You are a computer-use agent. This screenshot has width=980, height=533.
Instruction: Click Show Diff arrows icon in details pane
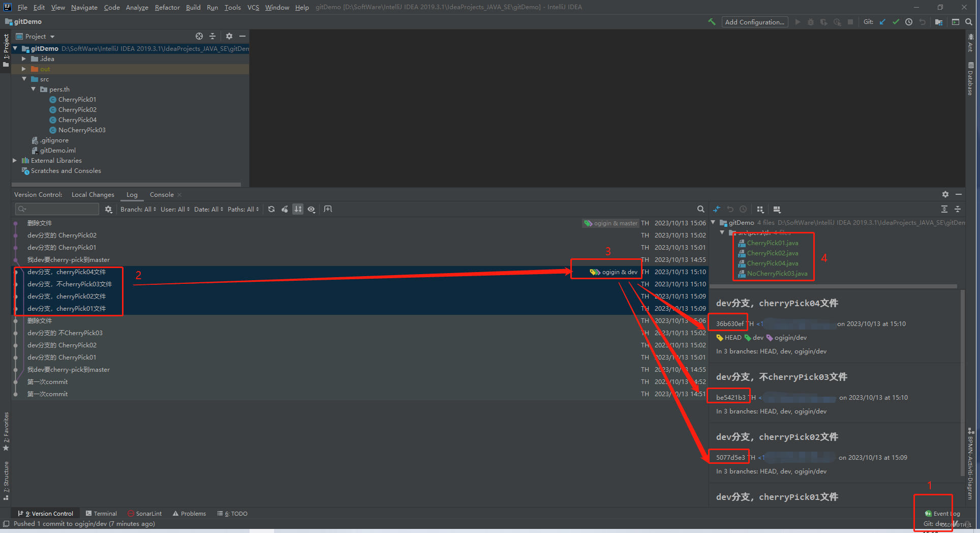(x=717, y=209)
